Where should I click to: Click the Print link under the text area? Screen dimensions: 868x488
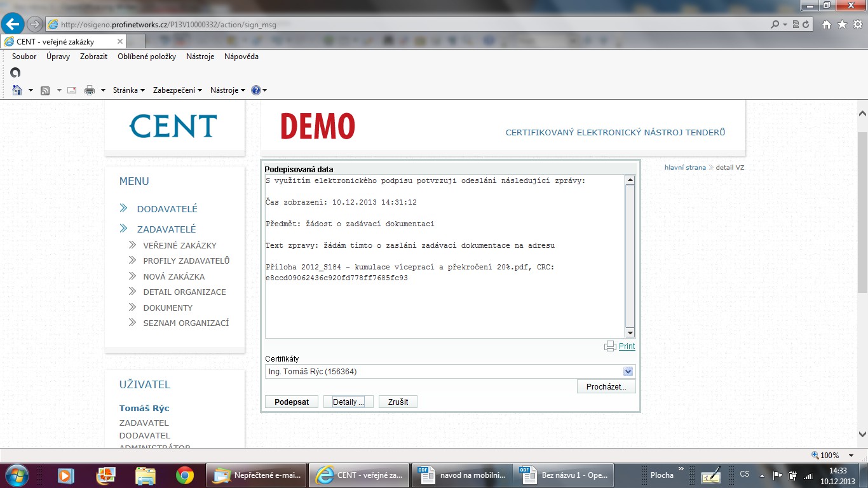tap(627, 346)
